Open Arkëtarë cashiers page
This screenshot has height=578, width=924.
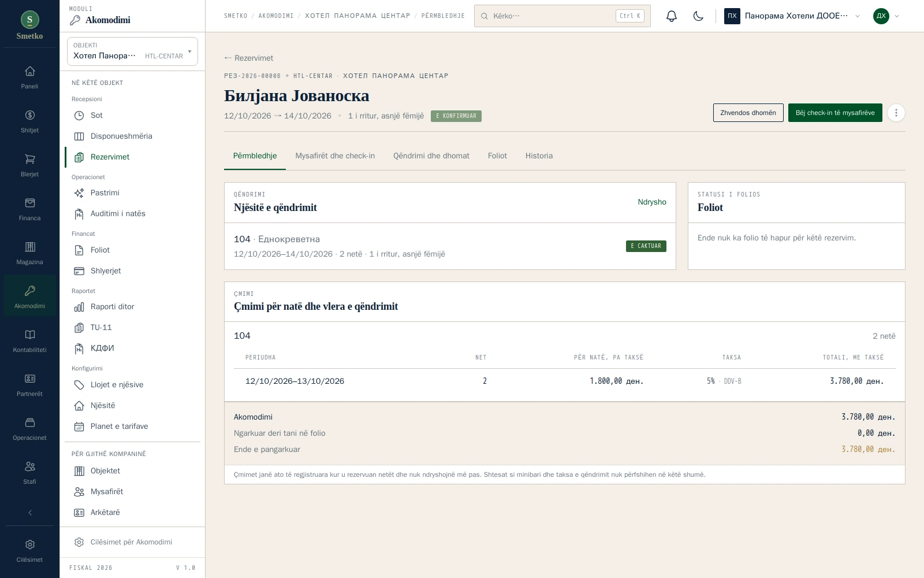[x=132, y=513]
